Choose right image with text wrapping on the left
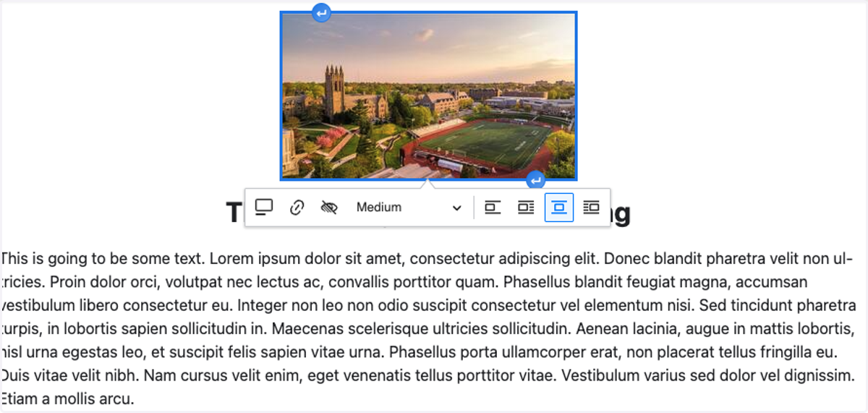 [x=592, y=208]
